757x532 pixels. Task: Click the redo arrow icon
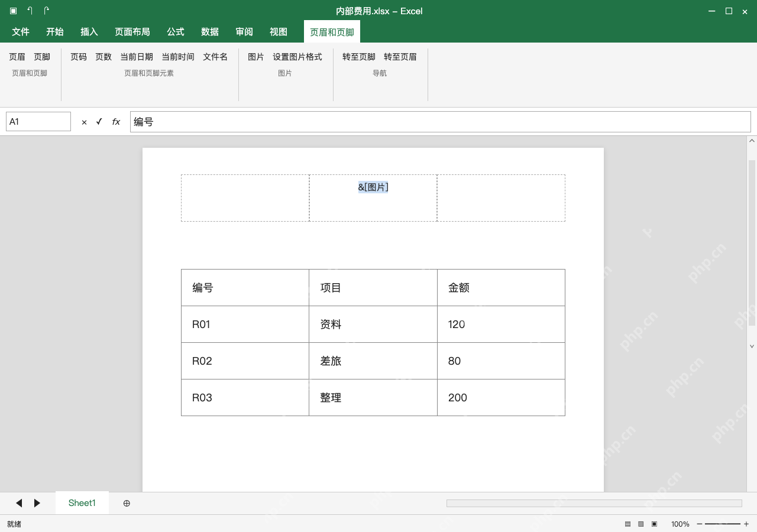click(x=47, y=11)
